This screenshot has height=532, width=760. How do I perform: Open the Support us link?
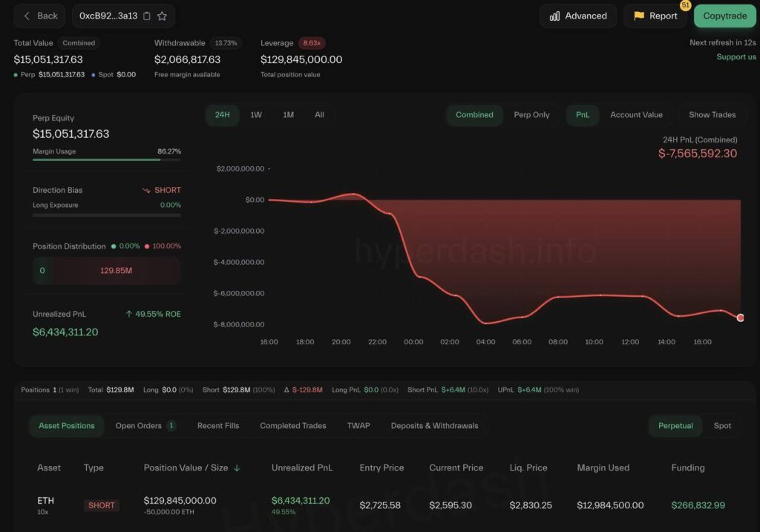click(736, 57)
